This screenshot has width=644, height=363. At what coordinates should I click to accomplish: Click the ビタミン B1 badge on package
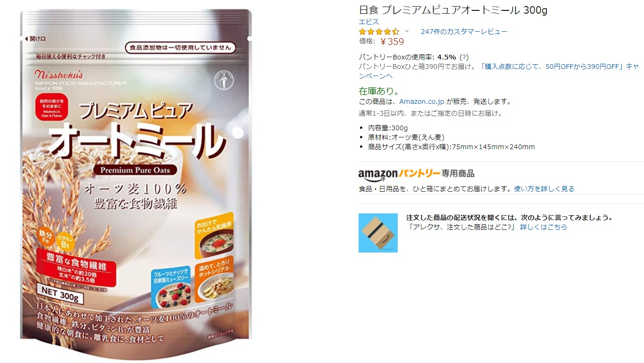pyautogui.click(x=66, y=242)
